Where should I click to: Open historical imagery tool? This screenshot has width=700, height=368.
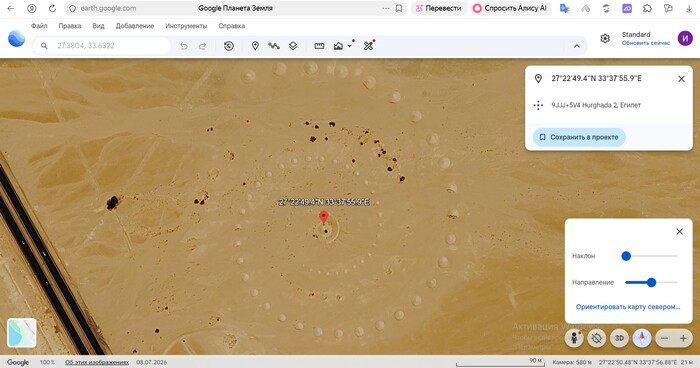(x=229, y=46)
